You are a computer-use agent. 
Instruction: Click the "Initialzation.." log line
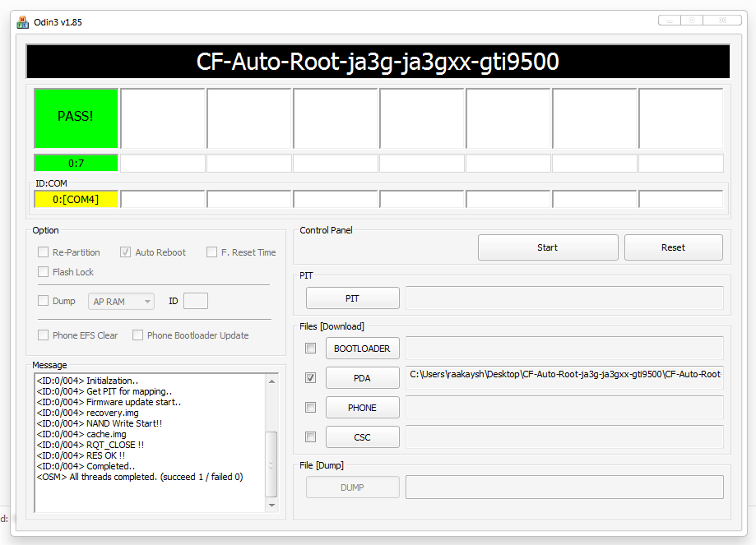click(x=87, y=381)
